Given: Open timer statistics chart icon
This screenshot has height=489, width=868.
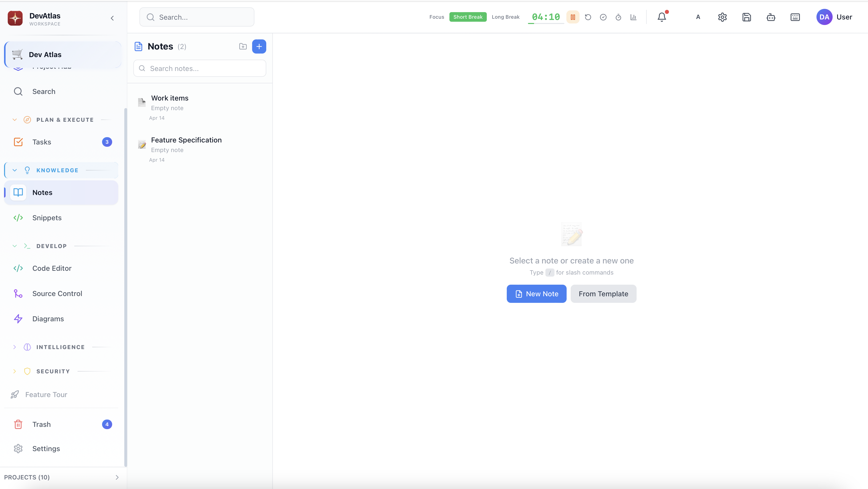Looking at the screenshot, I should 633,17.
